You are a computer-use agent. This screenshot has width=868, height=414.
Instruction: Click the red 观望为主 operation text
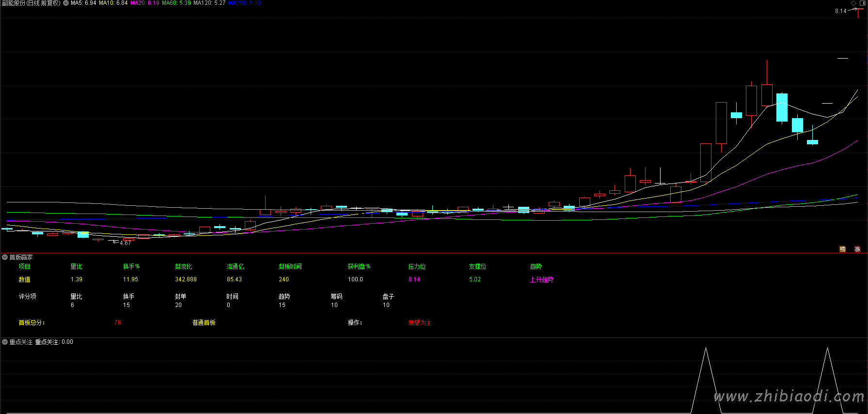pos(420,322)
